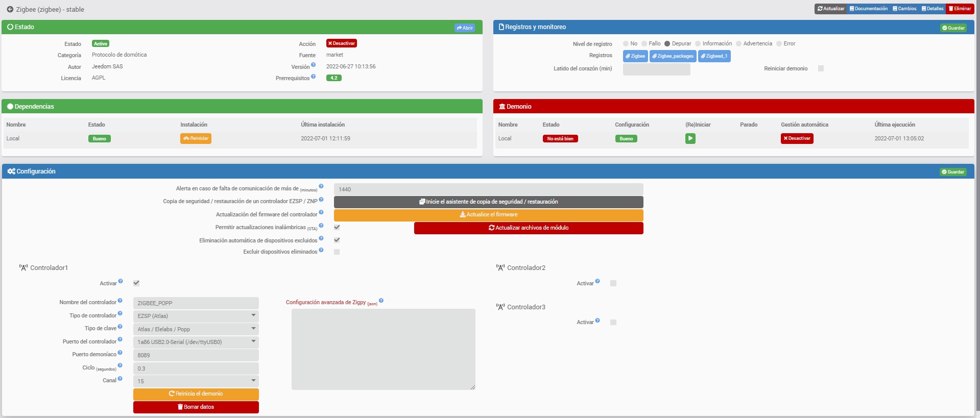Show help for Puerto demoníaco
The image size is (980, 418).
tap(120, 353)
